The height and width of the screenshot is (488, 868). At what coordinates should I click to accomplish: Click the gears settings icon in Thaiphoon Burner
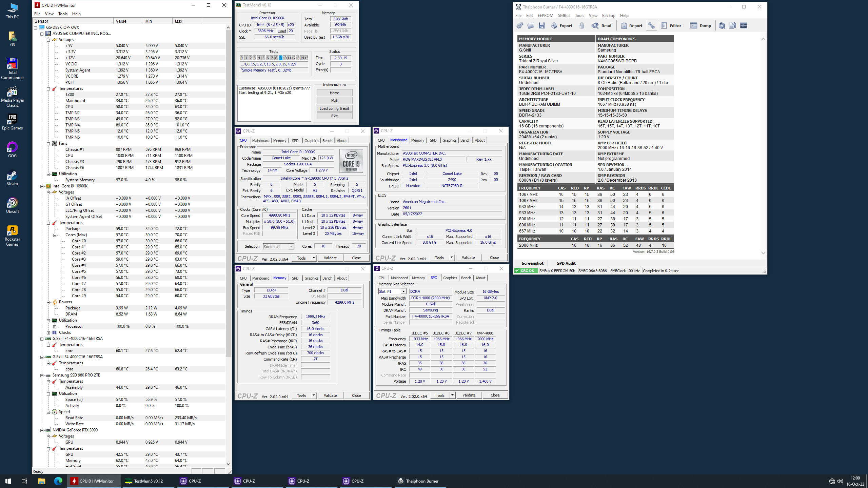point(520,26)
